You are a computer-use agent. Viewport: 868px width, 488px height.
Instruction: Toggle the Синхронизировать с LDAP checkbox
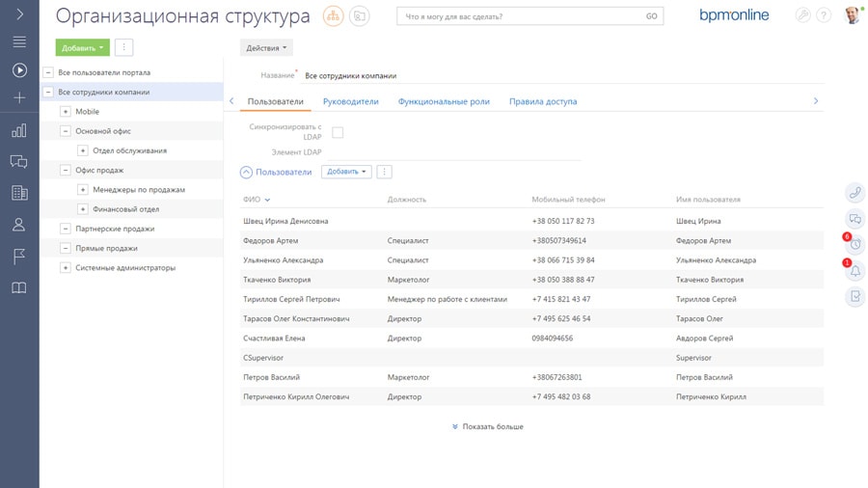tap(338, 132)
